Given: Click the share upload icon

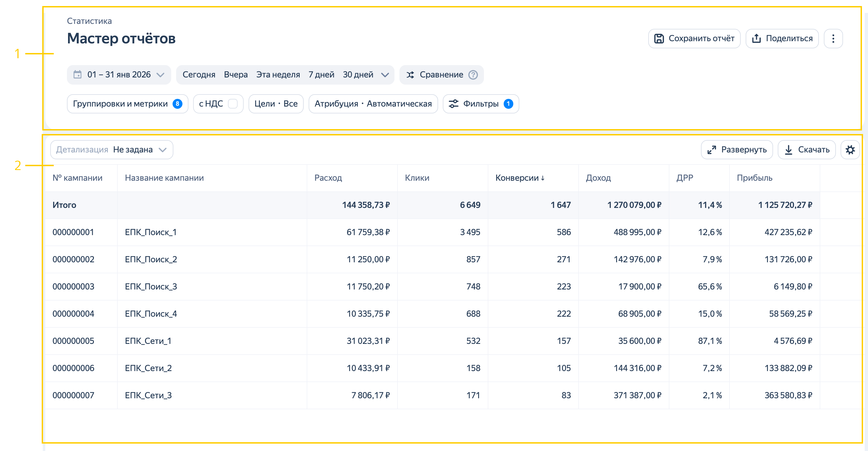Looking at the screenshot, I should [756, 38].
